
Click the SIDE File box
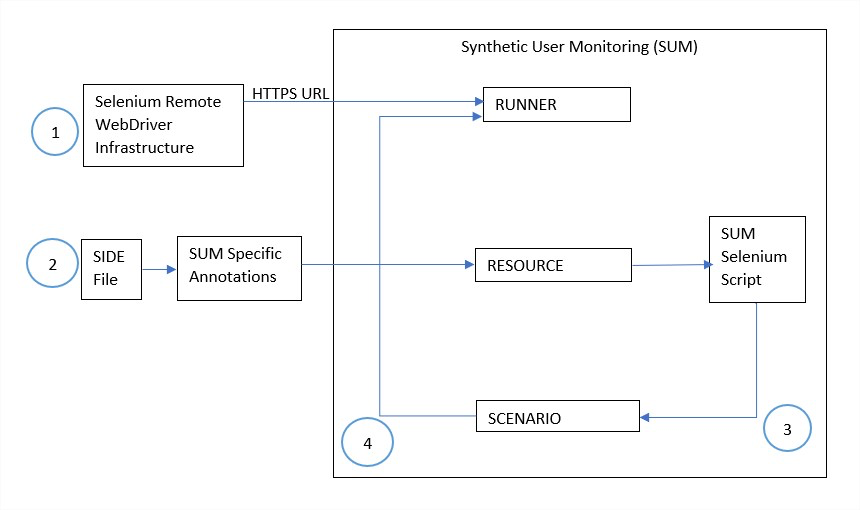tap(110, 269)
